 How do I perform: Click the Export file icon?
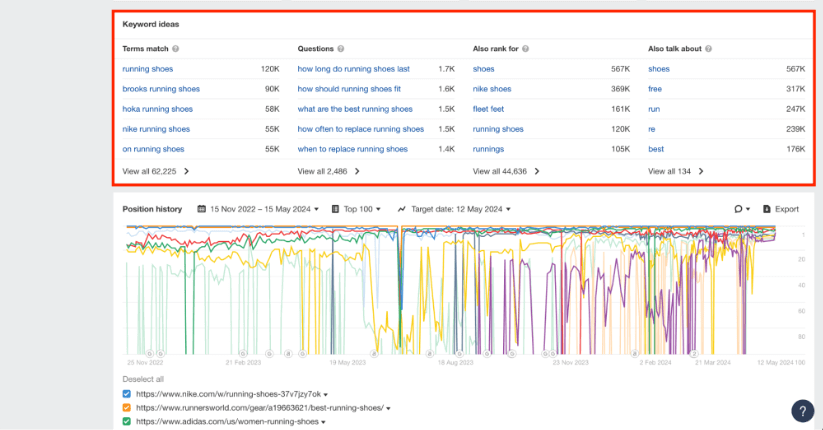[x=767, y=209]
